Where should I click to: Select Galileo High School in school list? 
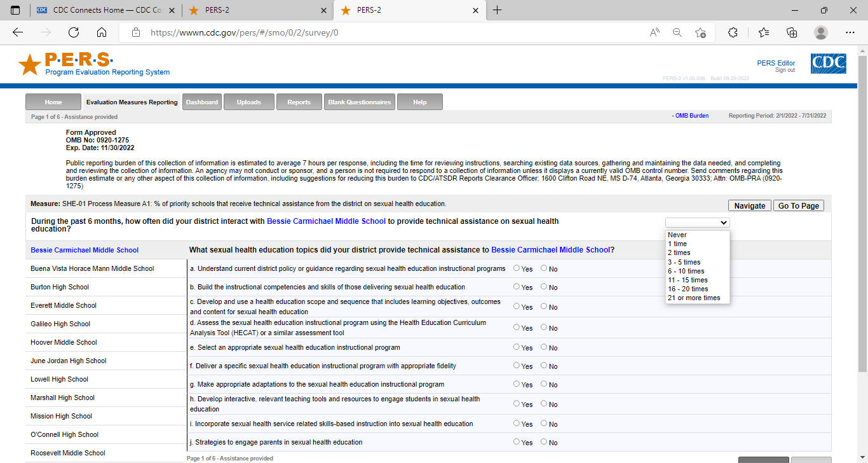point(60,324)
